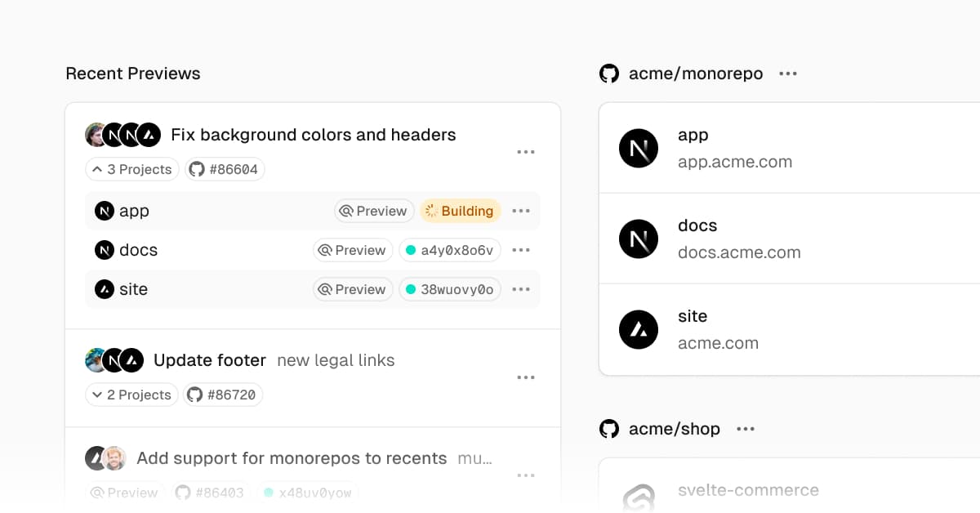Click the GitHub icon beside acme/shop

(609, 429)
